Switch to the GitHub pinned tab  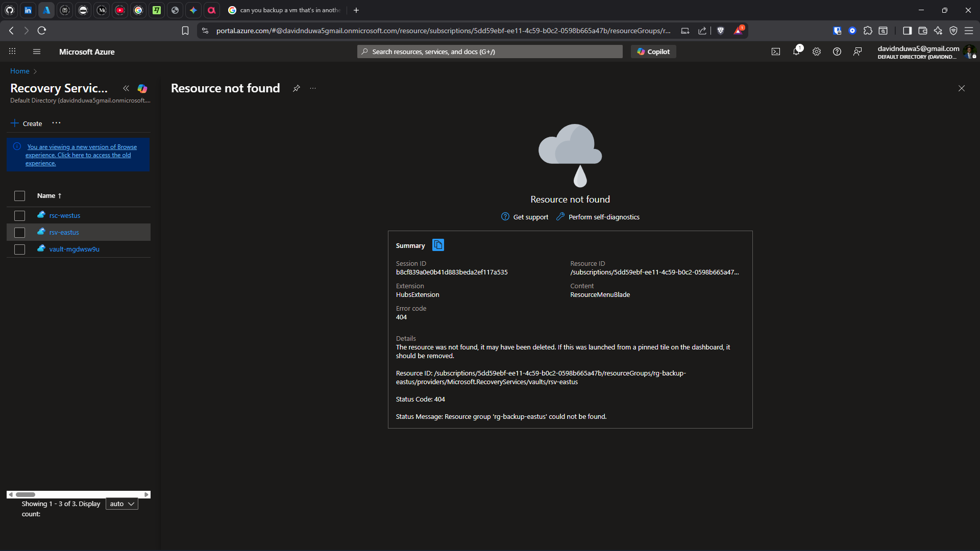point(10,10)
